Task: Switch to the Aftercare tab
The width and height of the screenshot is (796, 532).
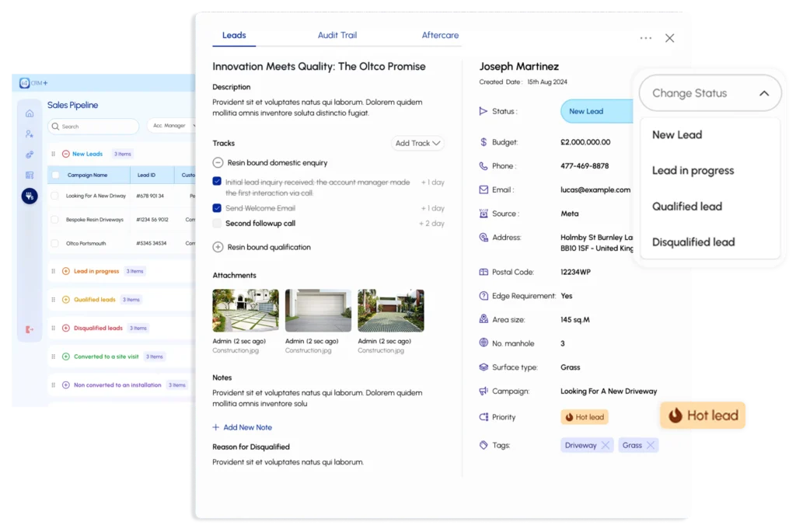Action: point(440,35)
